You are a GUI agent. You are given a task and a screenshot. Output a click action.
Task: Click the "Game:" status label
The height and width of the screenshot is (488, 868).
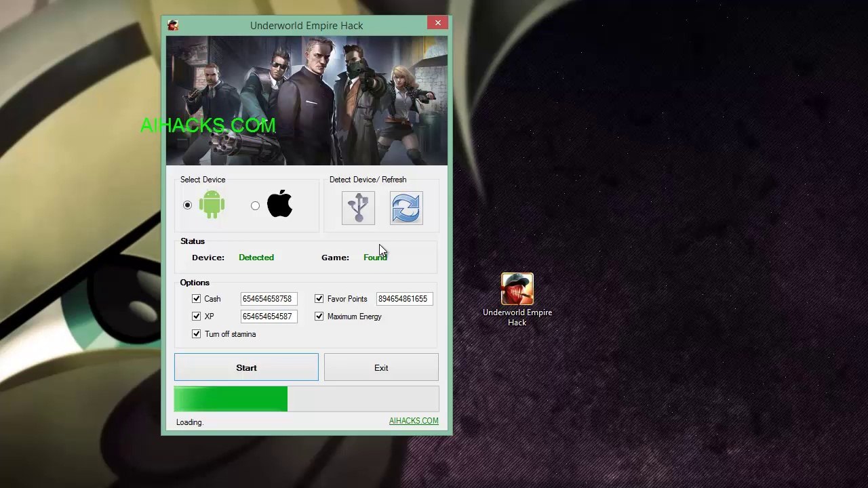pos(335,258)
